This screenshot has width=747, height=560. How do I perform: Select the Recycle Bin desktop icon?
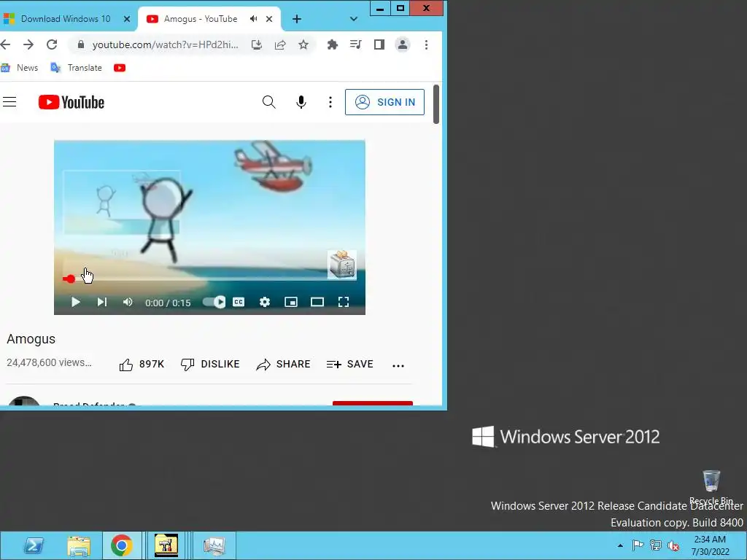coord(711,487)
